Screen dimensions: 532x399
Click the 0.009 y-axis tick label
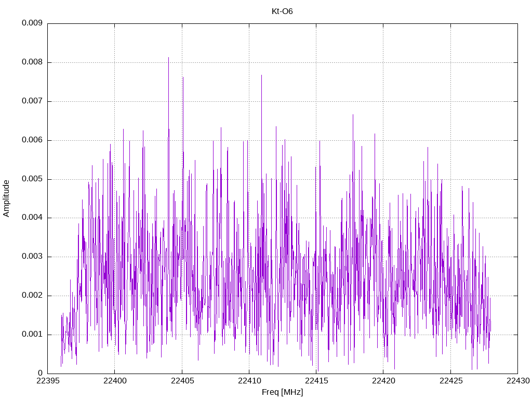32,23
